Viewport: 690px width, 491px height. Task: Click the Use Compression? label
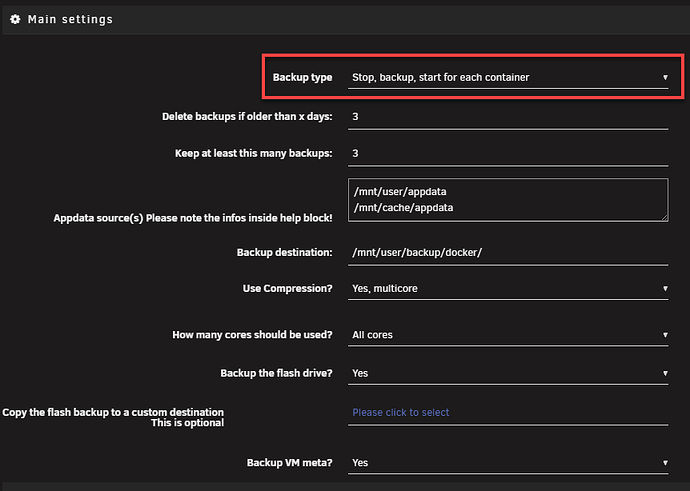(x=287, y=289)
